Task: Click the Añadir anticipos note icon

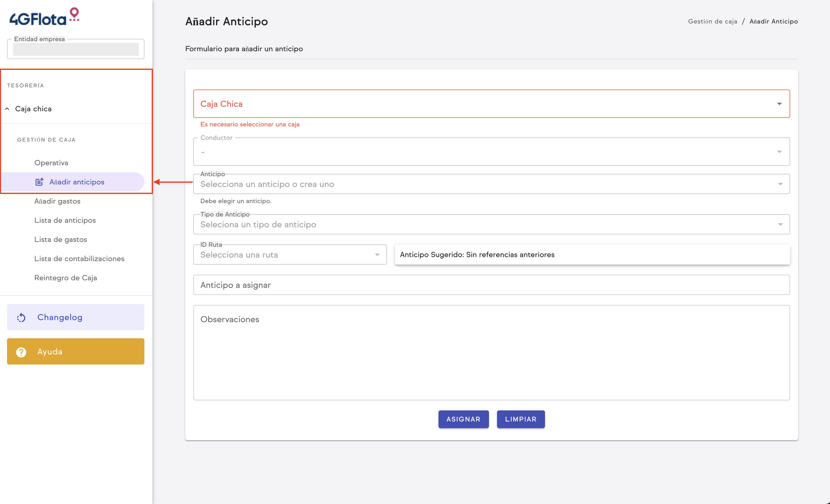Action: pos(39,182)
